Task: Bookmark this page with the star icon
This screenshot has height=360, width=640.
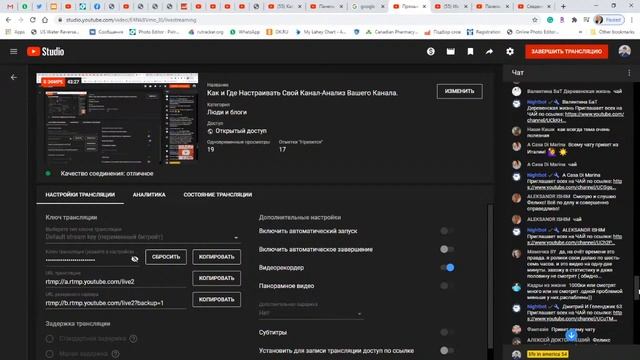Action: coord(535,20)
